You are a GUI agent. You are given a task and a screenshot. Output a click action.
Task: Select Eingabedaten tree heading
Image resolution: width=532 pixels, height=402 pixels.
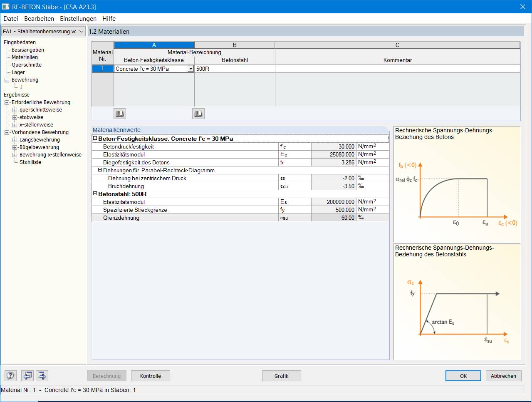click(x=20, y=42)
